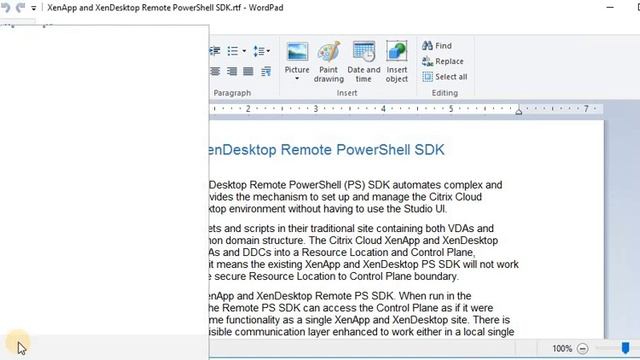640x360 pixels.
Task: Change line spacing
Action: click(x=259, y=51)
